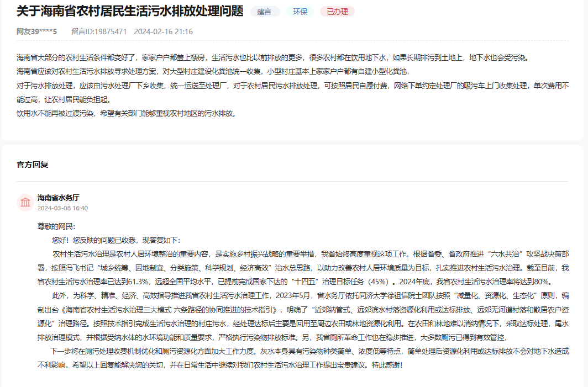Click the post line starting 海南省应该对农村生活污水排放
The width and height of the screenshot is (588, 387).
[x=214, y=71]
